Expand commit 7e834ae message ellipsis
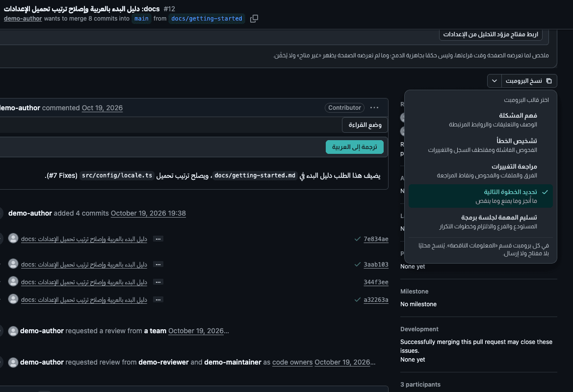573x392 pixels. coord(158,239)
